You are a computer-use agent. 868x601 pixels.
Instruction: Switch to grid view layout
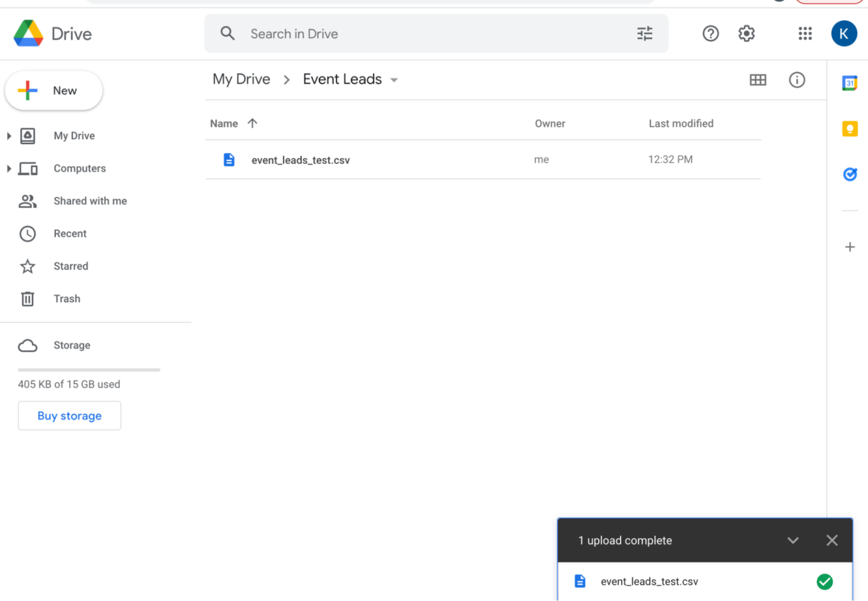[x=758, y=80]
